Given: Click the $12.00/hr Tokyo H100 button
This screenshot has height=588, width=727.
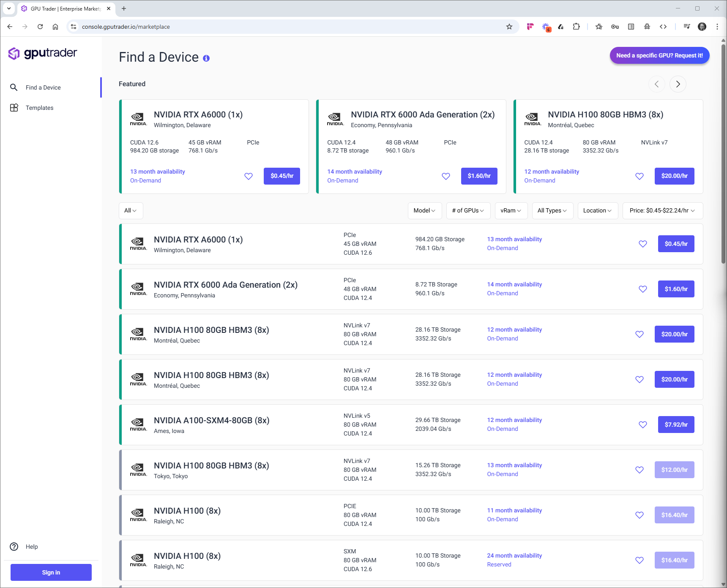Looking at the screenshot, I should pos(675,470).
